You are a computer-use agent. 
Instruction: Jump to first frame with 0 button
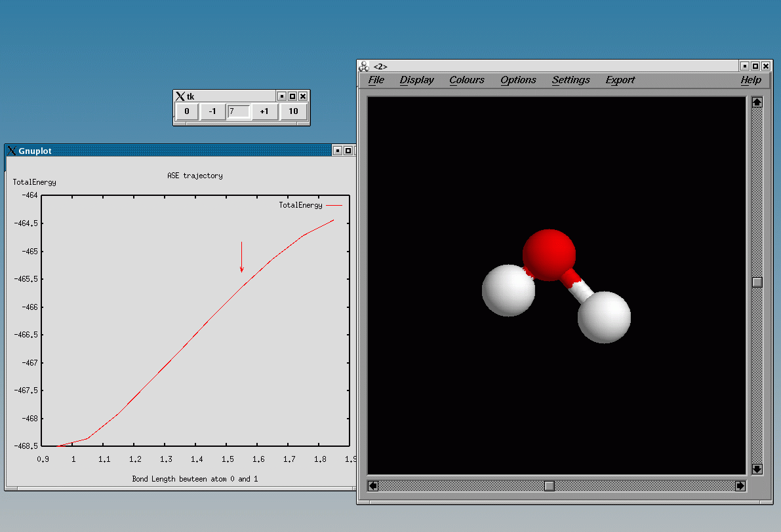(187, 111)
